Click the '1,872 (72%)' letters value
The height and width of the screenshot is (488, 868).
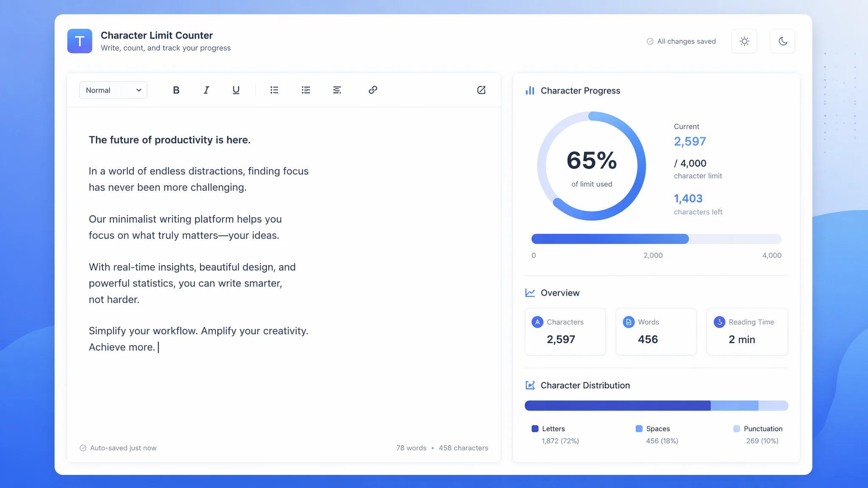560,441
